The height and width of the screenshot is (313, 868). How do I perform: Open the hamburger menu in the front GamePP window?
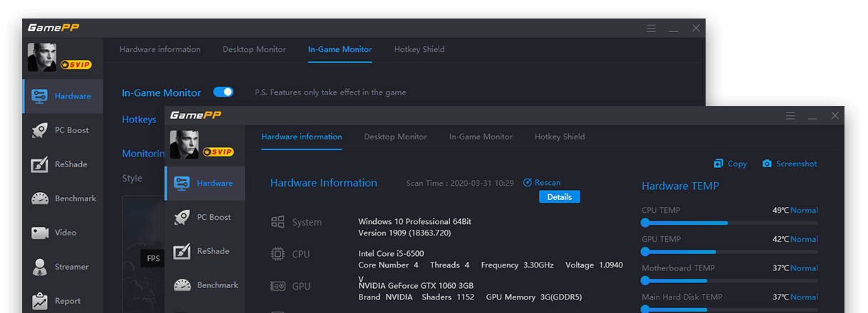pyautogui.click(x=790, y=116)
